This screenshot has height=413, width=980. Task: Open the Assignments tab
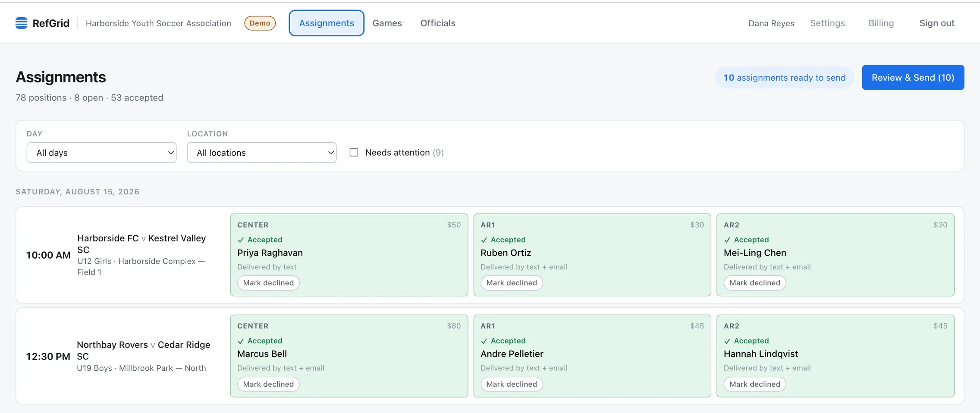pos(327,23)
